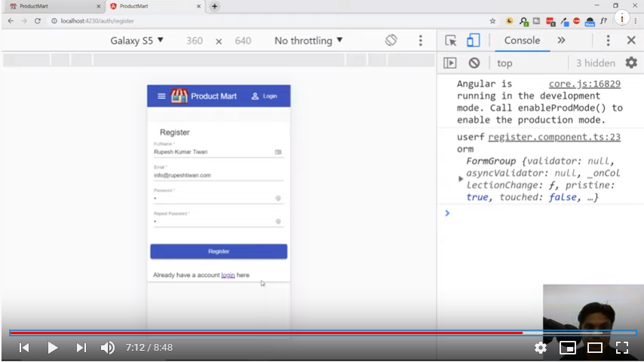Show more DevTools tabs chevron
644x362 pixels.
[x=561, y=41]
